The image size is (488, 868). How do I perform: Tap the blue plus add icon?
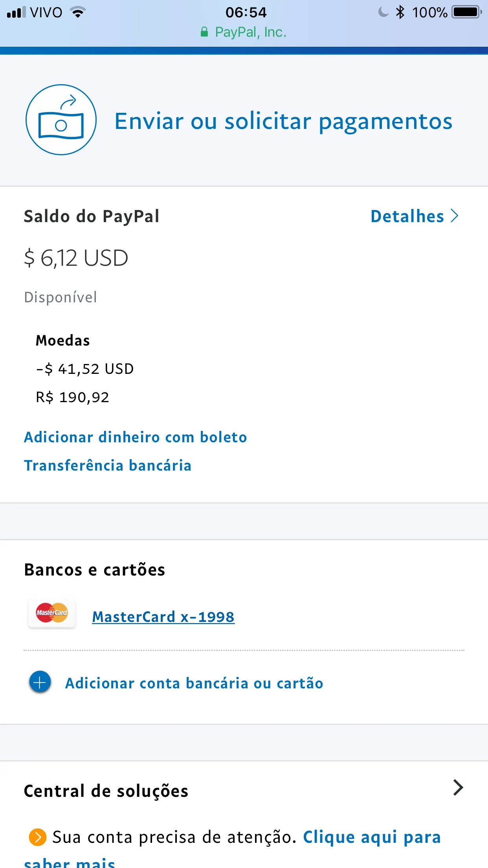coord(40,682)
